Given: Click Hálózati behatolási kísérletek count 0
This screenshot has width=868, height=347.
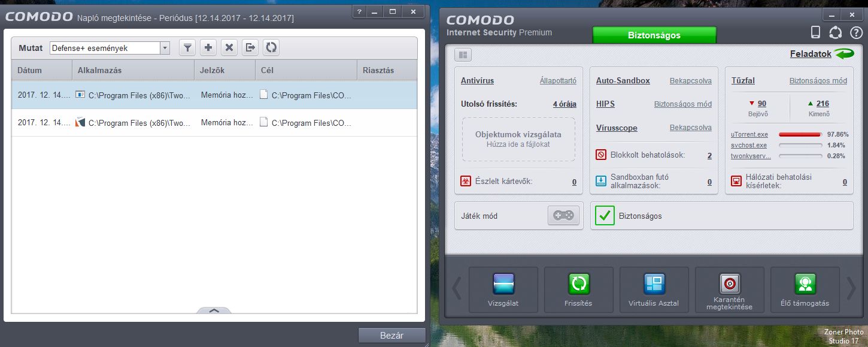Looking at the screenshot, I should click(x=845, y=182).
